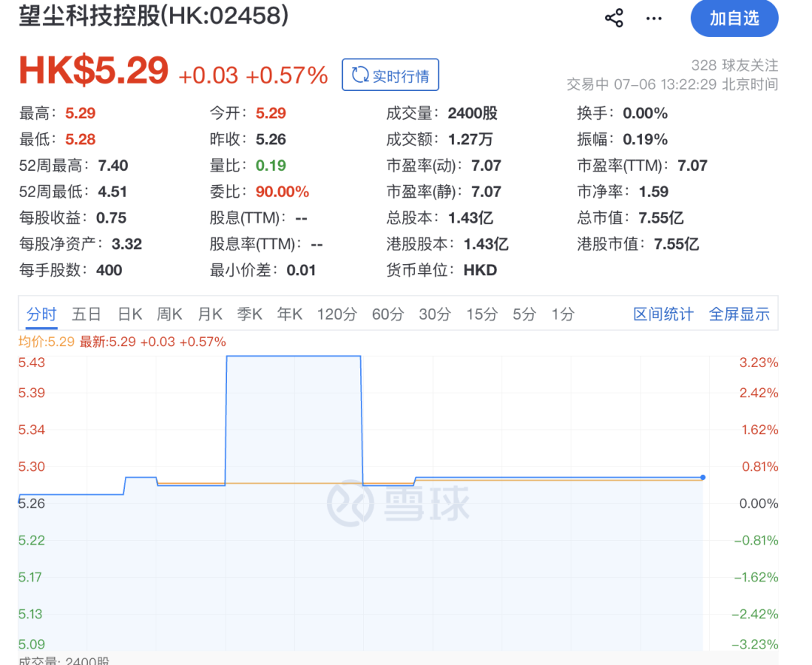Click the 最高 value 5.29
This screenshot has width=812, height=665.
click(x=80, y=113)
